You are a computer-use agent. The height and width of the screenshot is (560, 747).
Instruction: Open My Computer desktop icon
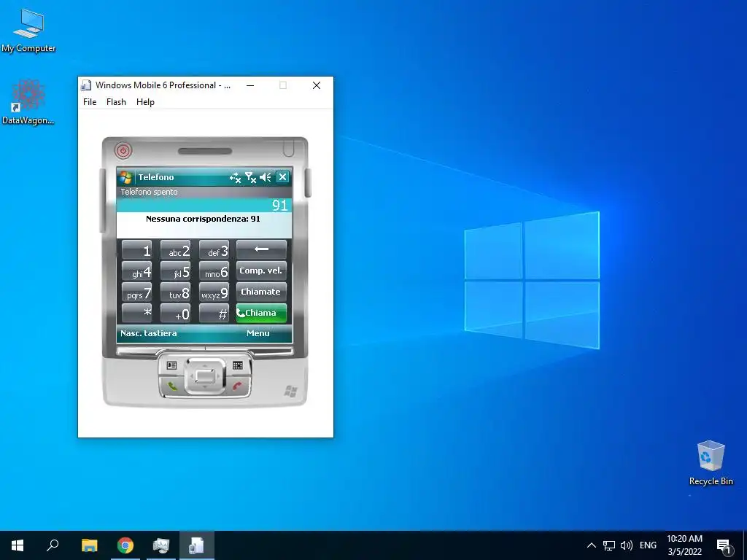(x=28, y=31)
